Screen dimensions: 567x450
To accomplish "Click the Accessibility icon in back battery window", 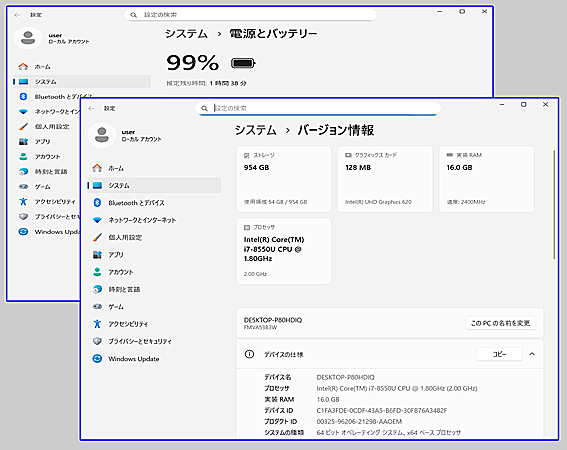I will click(x=23, y=201).
